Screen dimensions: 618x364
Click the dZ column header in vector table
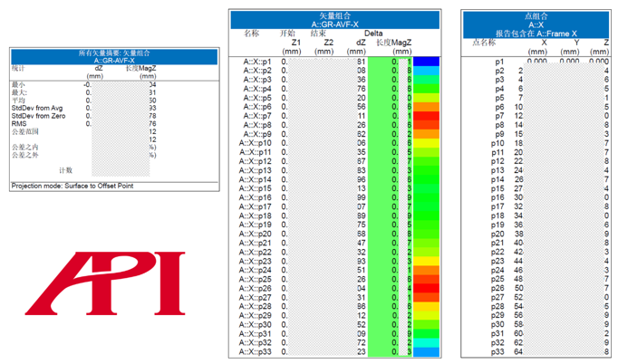tap(361, 43)
